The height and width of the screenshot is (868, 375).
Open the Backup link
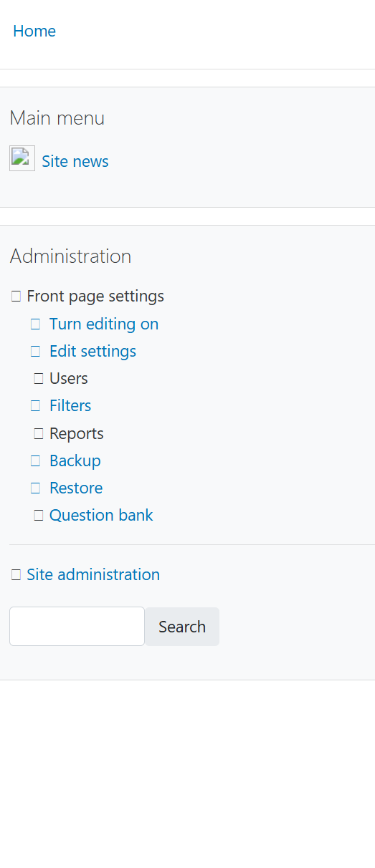[75, 460]
